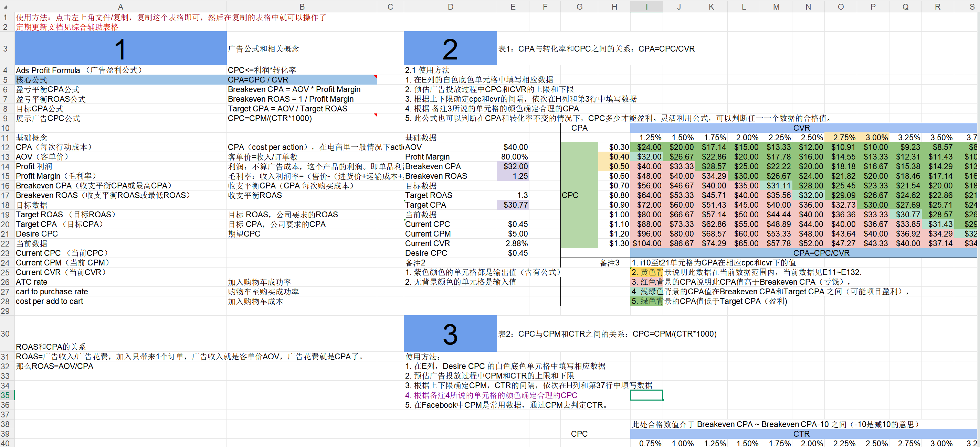The image size is (980, 447).
Task: Click the $24.00 cell under 1.25% CVR
Action: pos(646,147)
